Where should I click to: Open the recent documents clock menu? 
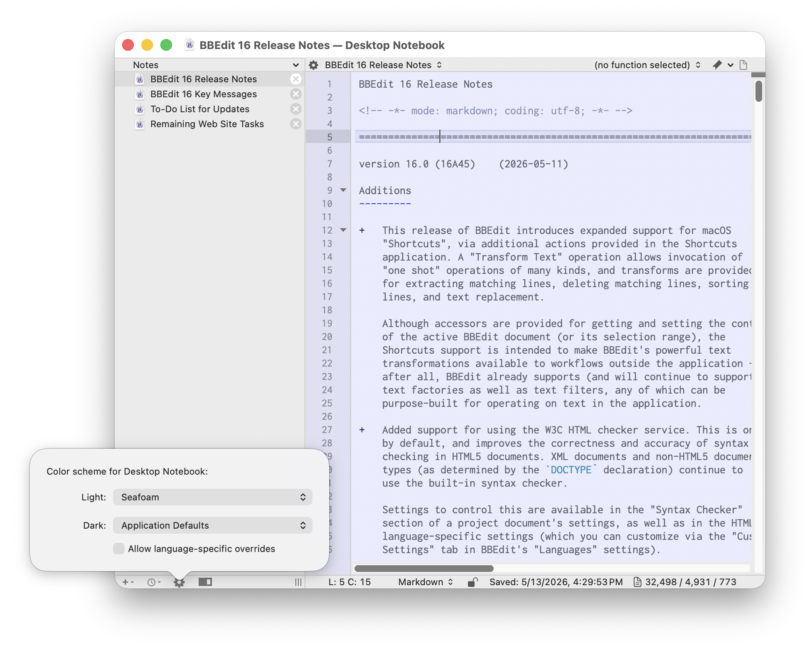coord(154,582)
